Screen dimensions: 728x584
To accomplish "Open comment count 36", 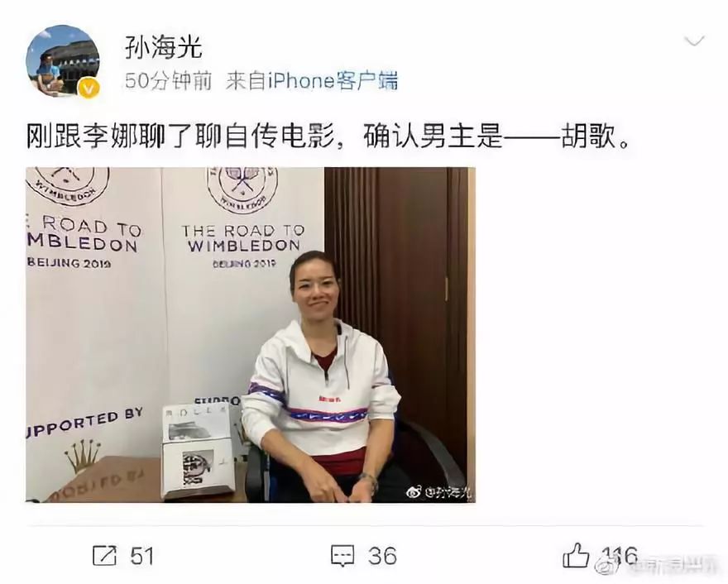I will pos(382,556).
